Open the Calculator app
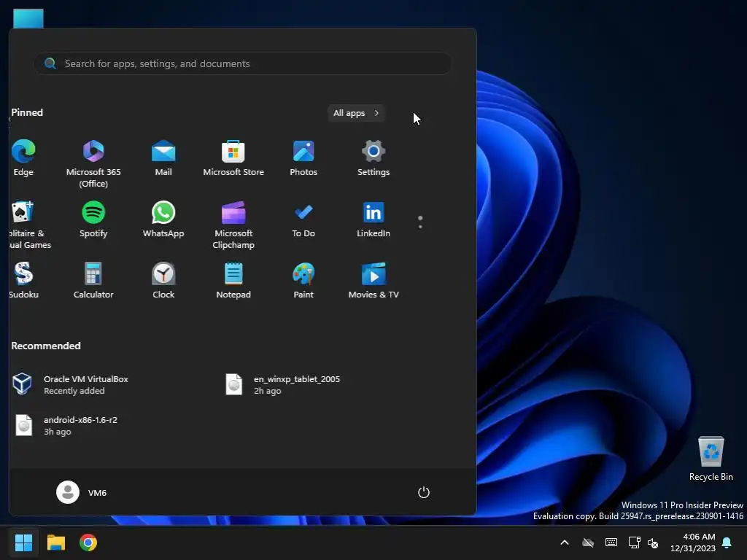The height and width of the screenshot is (560, 747). tap(93, 281)
